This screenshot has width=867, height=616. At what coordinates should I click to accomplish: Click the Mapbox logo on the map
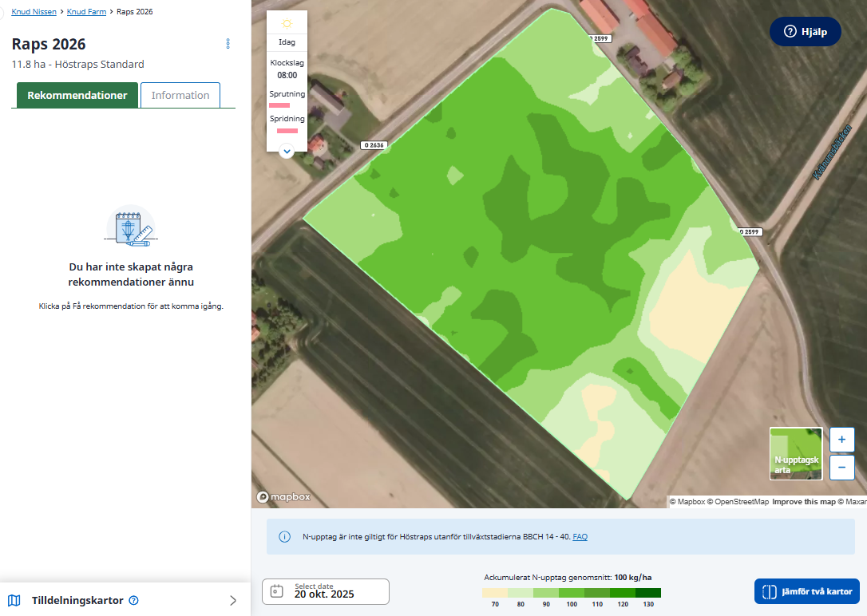(283, 497)
